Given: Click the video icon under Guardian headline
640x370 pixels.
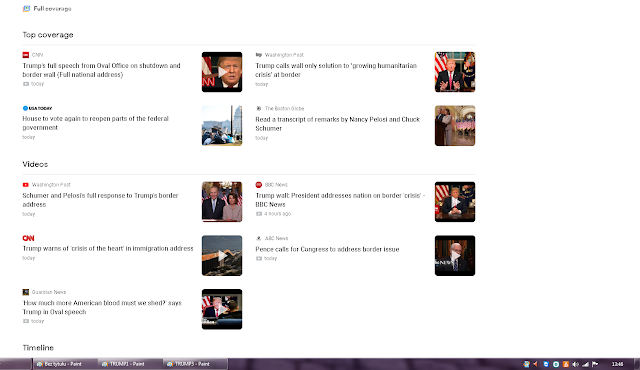Looking at the screenshot, I should tap(26, 321).
